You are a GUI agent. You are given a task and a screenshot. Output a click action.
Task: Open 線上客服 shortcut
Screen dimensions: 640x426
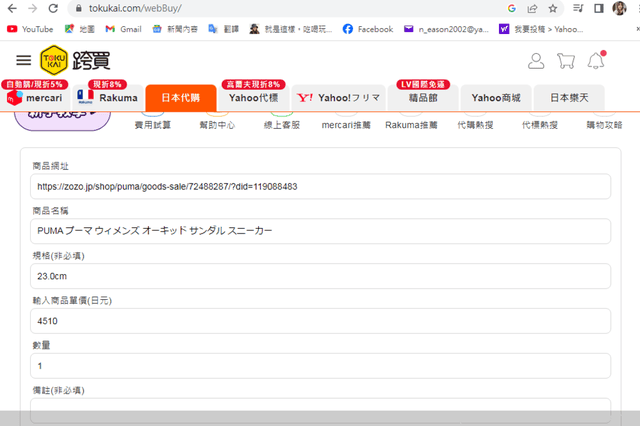point(282,125)
